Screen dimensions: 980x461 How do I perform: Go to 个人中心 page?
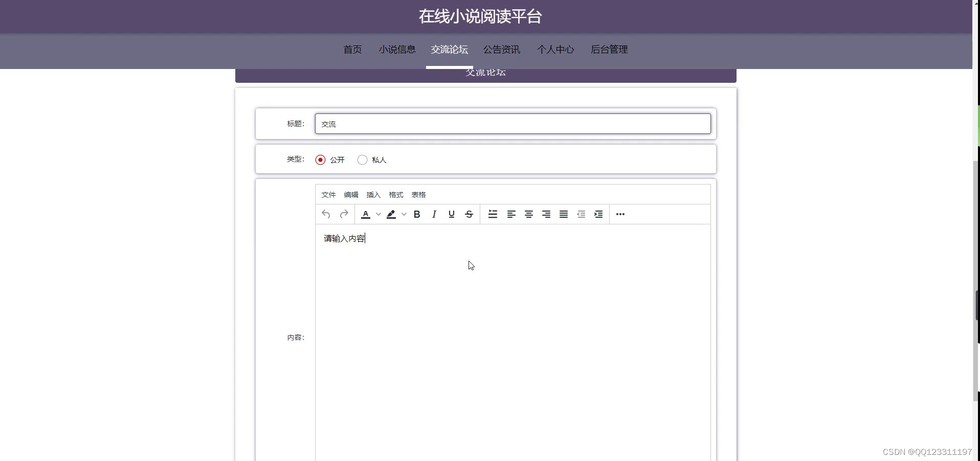pyautogui.click(x=555, y=50)
